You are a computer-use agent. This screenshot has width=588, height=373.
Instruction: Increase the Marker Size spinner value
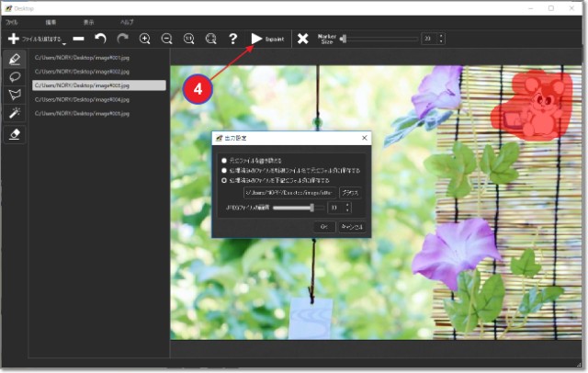click(x=441, y=36)
